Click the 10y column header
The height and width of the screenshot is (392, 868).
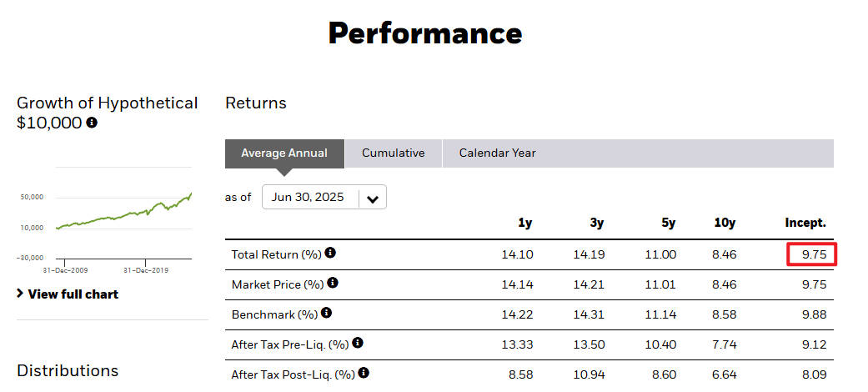(x=725, y=223)
